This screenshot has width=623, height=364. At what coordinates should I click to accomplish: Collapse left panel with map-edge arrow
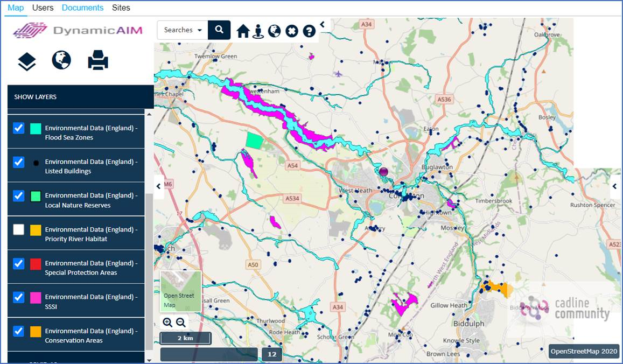(x=158, y=186)
